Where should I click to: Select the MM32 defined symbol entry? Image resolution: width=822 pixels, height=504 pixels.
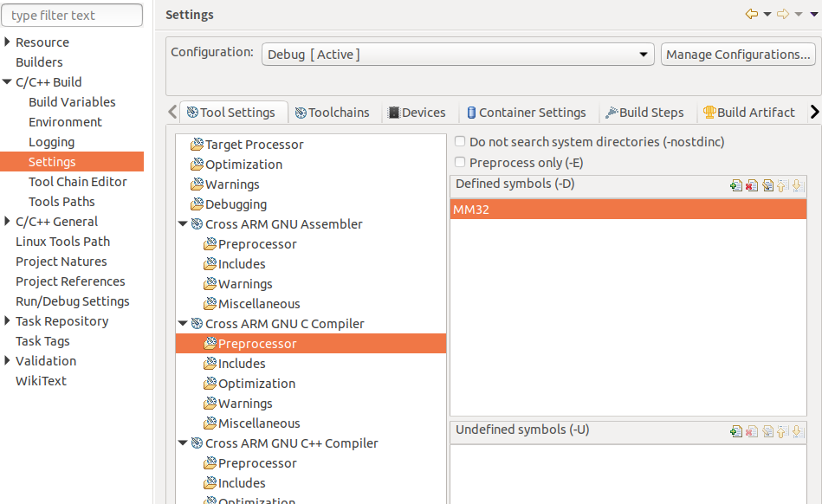click(x=628, y=210)
